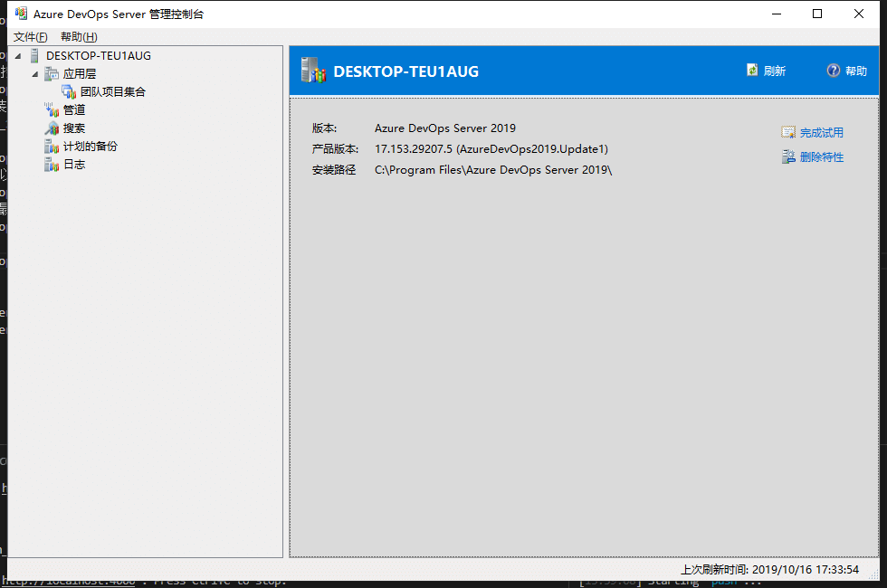Image resolution: width=887 pixels, height=588 pixels.
Task: Click the 日志 icon in the tree
Action: (52, 165)
